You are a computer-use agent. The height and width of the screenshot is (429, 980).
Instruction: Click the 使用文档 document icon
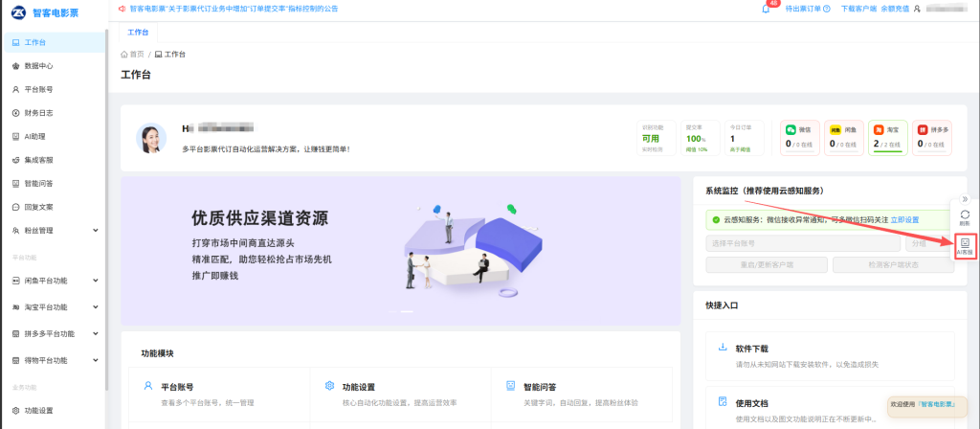point(723,401)
